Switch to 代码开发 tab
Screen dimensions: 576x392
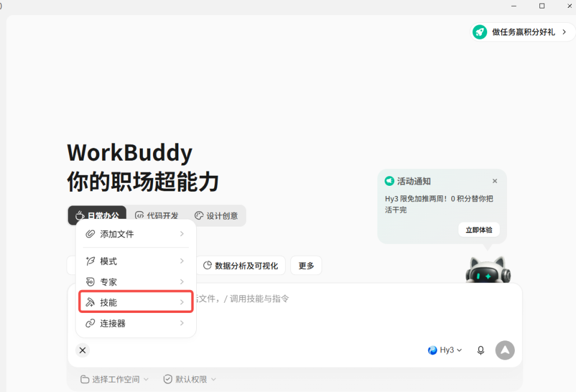tap(157, 215)
